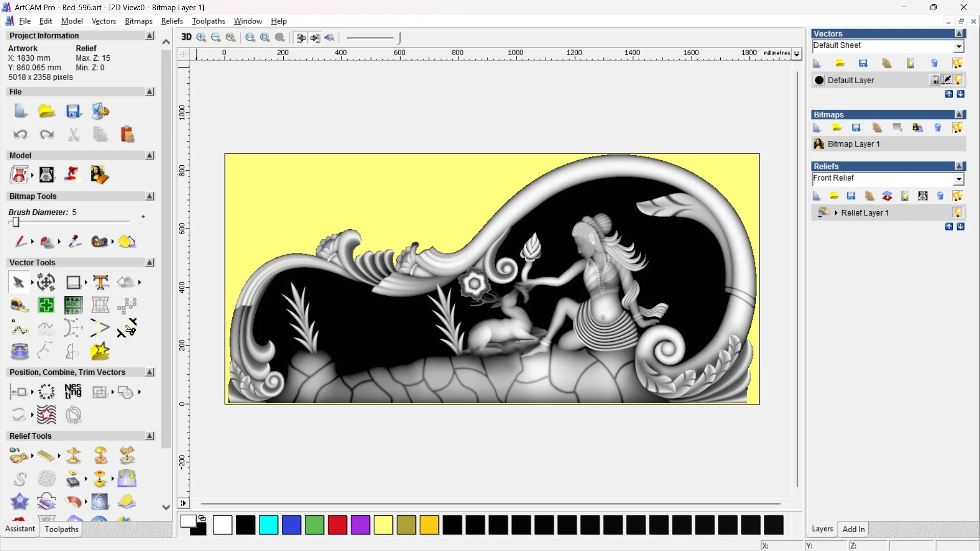Click the Add In tab button

[x=853, y=529]
